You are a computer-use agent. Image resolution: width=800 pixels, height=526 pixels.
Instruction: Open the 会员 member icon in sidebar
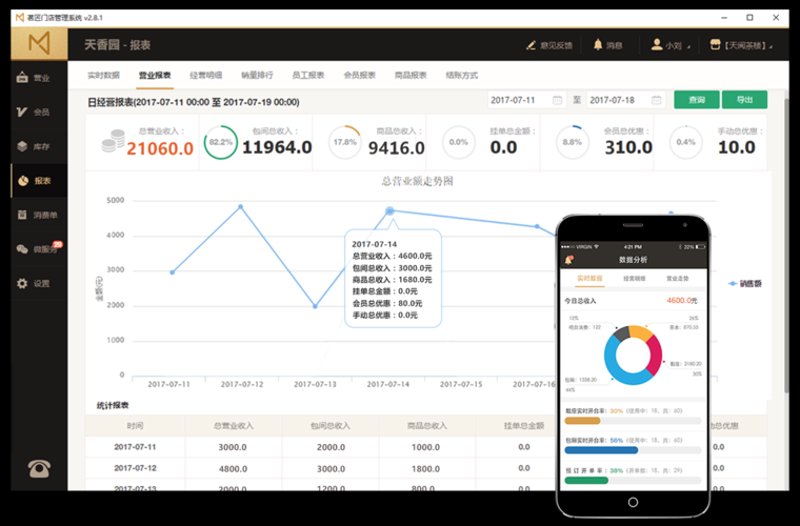(x=22, y=112)
